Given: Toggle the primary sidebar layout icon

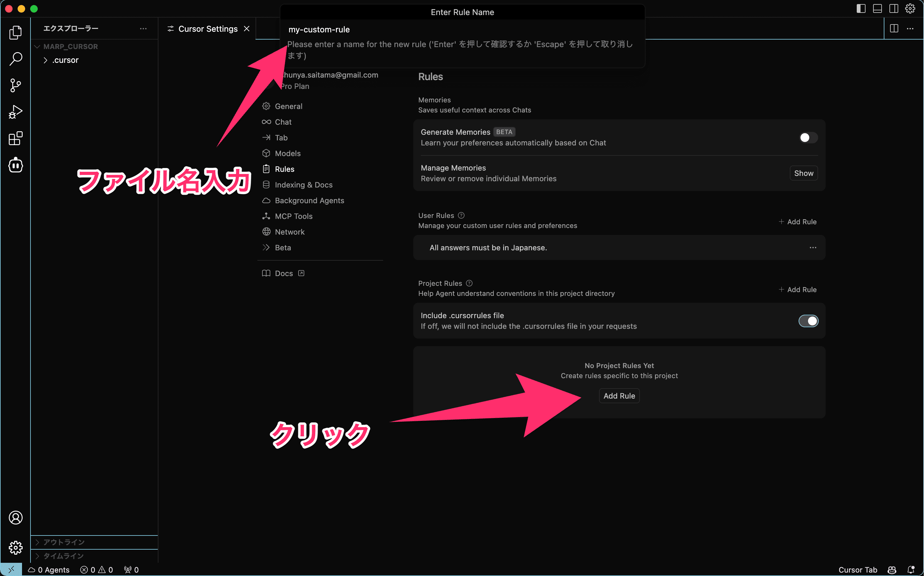Looking at the screenshot, I should (861, 8).
